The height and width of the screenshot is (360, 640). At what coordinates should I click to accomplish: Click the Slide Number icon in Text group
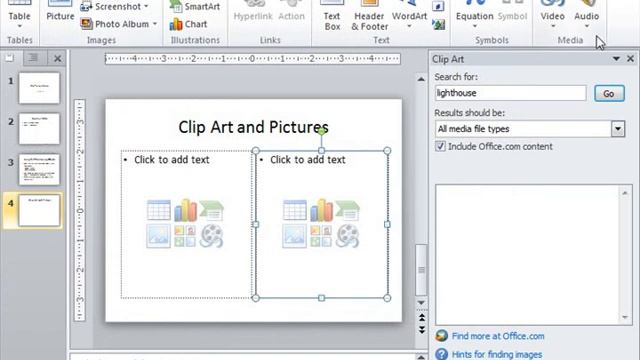coord(438,6)
